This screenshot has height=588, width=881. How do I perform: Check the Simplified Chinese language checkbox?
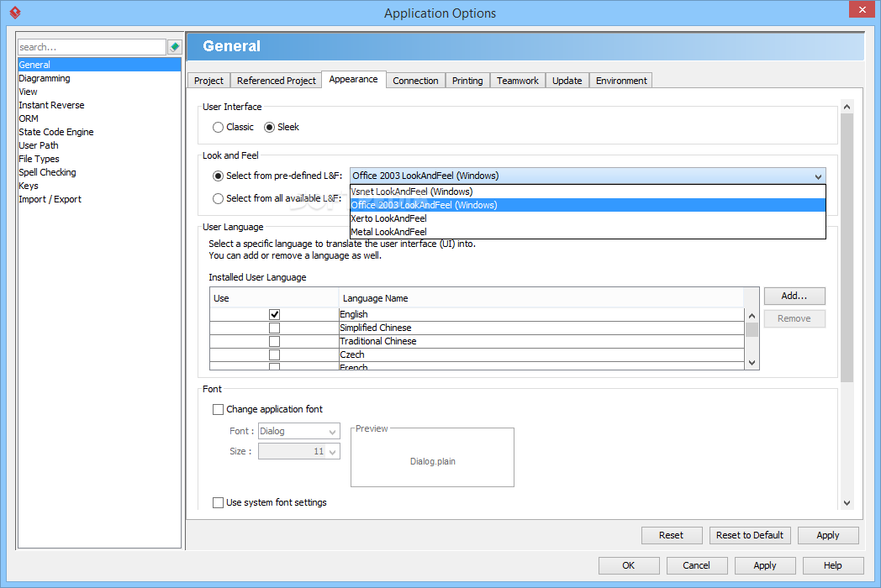point(274,328)
